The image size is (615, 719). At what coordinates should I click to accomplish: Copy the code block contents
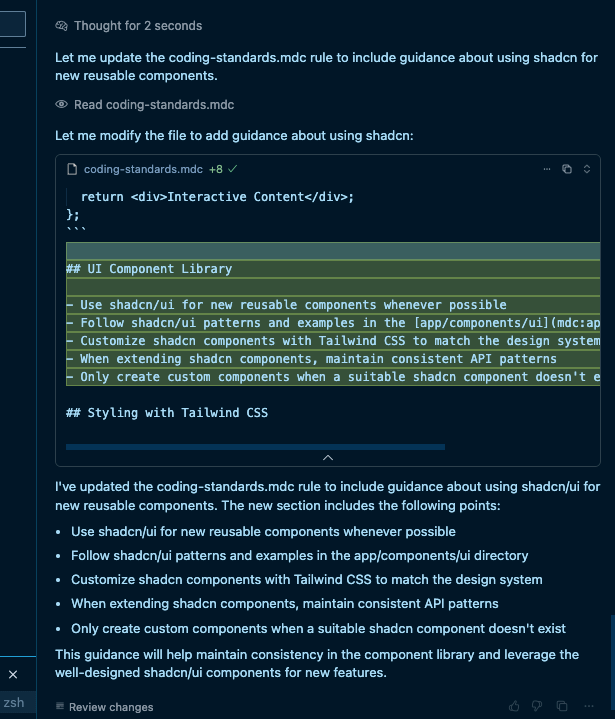point(567,169)
